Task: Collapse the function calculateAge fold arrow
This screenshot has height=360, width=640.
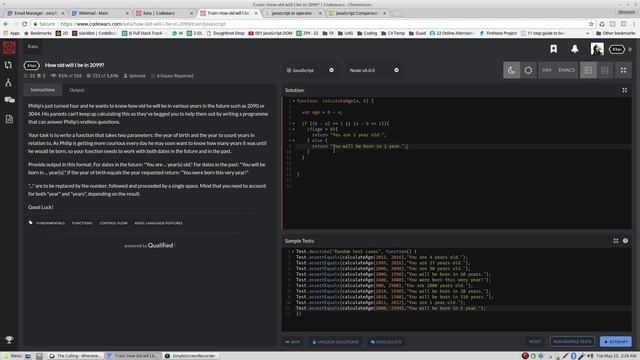Action: [293, 101]
